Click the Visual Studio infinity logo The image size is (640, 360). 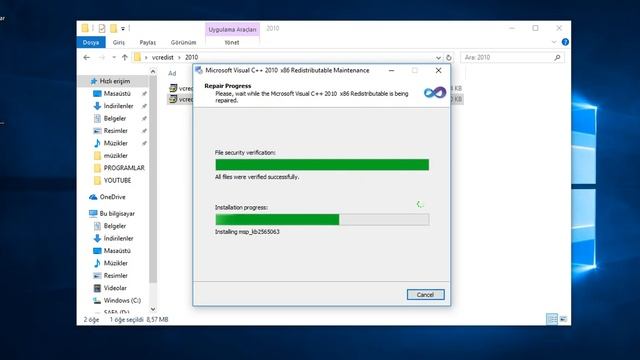tap(435, 93)
